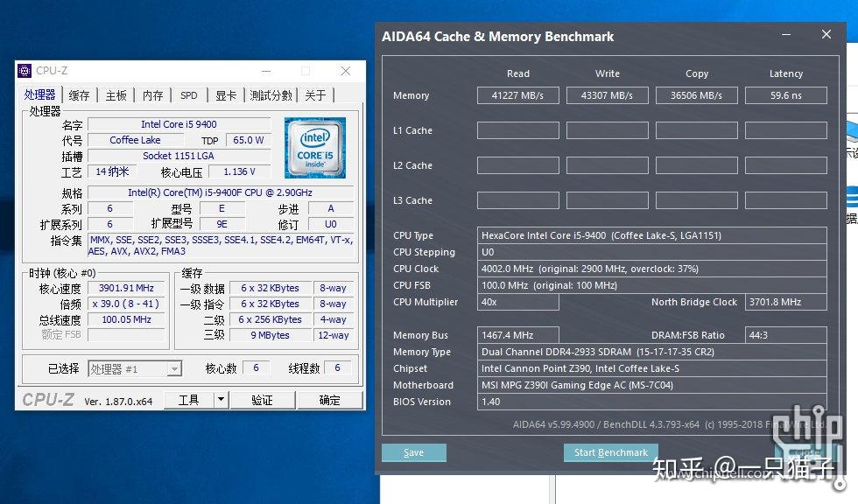Click the 总线速度 value 100.05 MHz

(x=126, y=319)
